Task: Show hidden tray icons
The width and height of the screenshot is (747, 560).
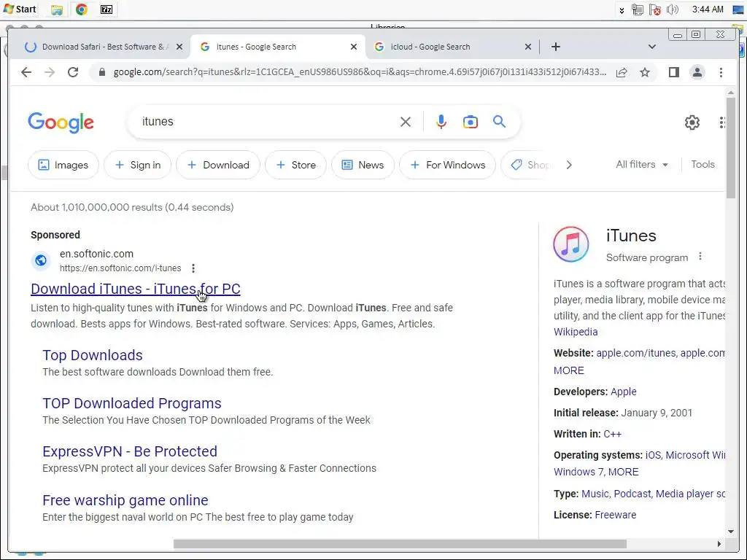Action: tap(622, 10)
